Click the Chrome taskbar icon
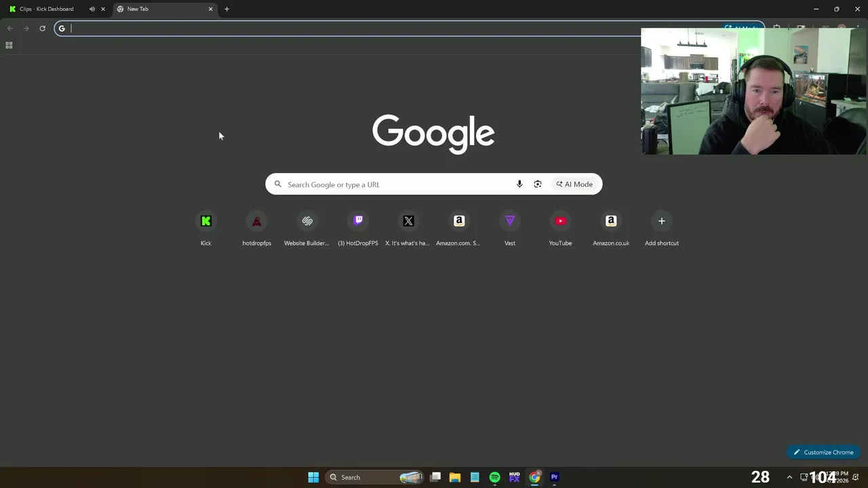868x488 pixels. [x=534, y=477]
